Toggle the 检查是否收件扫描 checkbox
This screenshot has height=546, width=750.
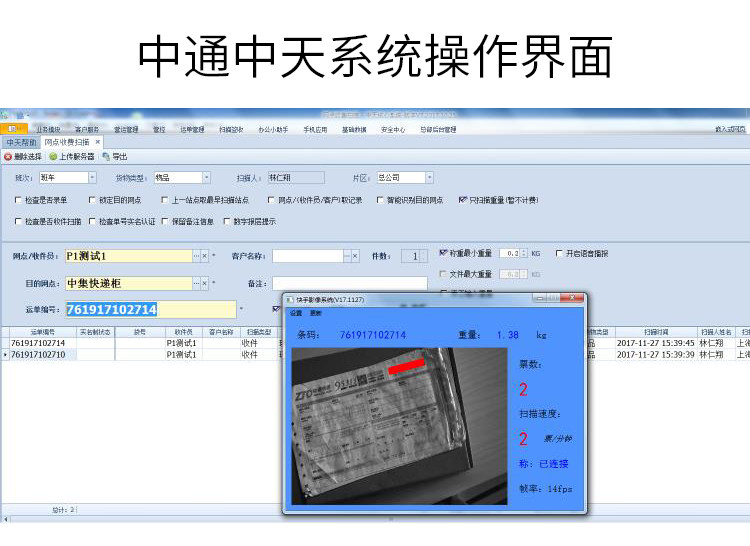click(18, 221)
